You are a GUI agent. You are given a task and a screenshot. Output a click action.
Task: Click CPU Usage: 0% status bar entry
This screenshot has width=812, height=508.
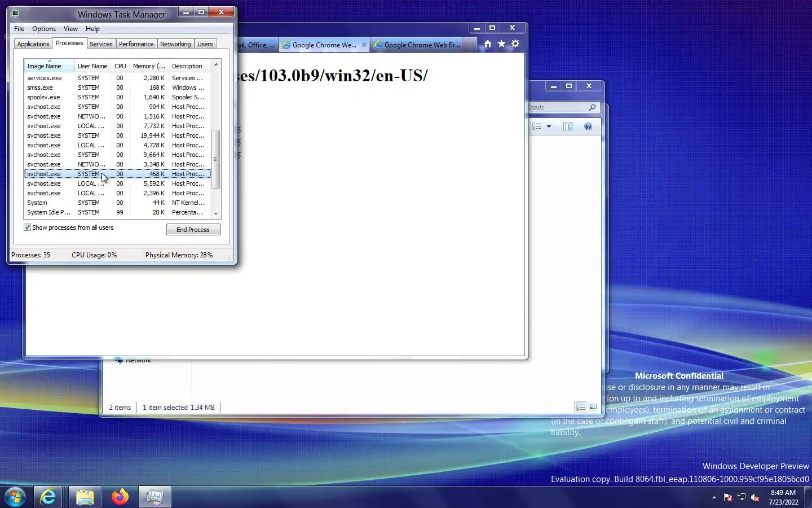[x=94, y=255]
